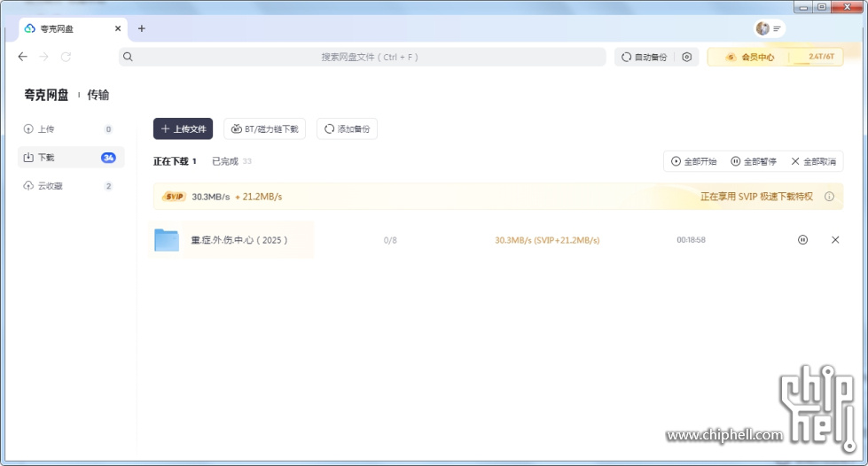Open 自动备份 auto backup
Screen dimensions: 868x466
645,57
